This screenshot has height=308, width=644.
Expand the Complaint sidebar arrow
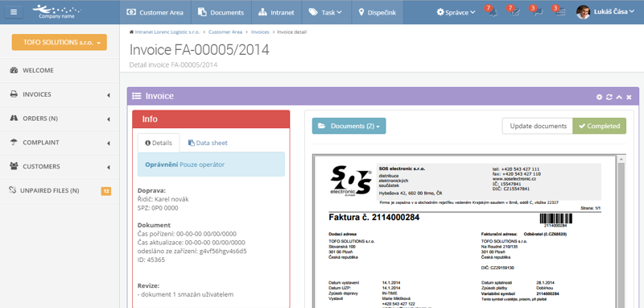click(x=109, y=143)
